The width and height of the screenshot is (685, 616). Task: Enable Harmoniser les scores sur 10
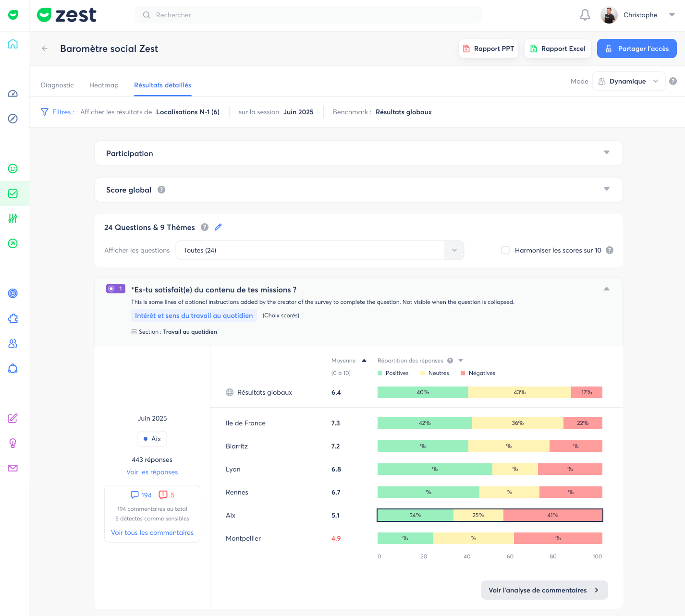[505, 250]
